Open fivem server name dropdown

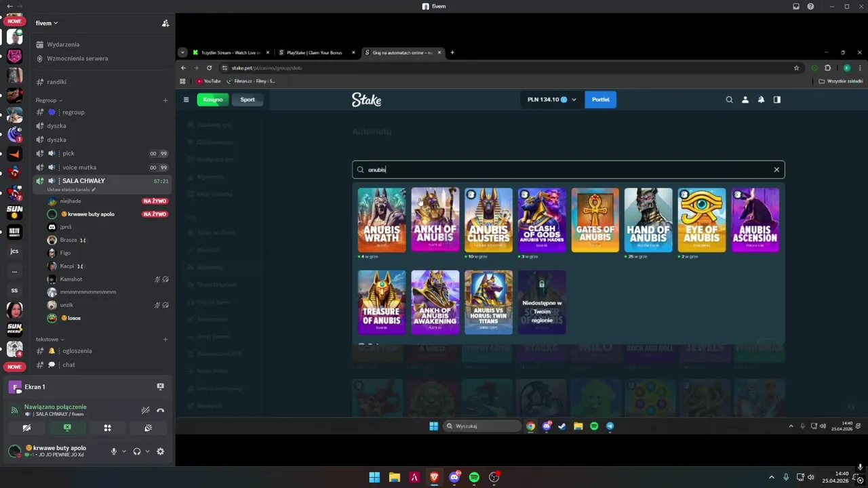tap(47, 23)
